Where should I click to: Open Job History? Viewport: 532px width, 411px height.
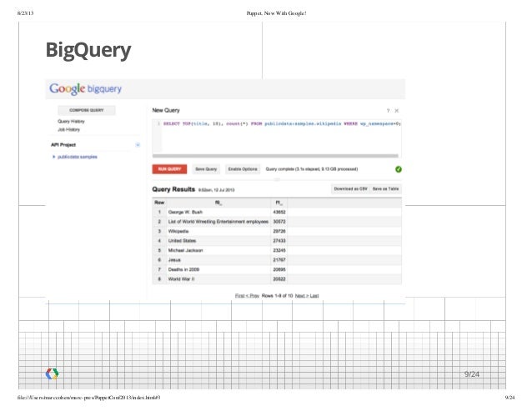pyautogui.click(x=68, y=129)
